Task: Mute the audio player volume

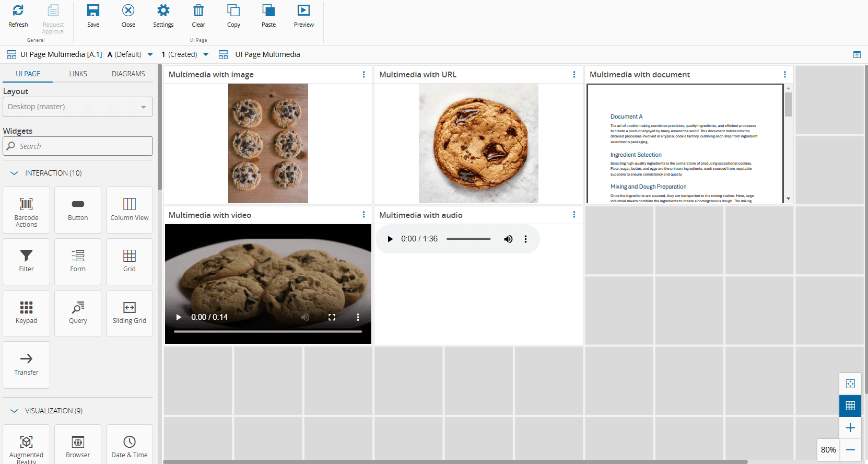Action: point(508,239)
